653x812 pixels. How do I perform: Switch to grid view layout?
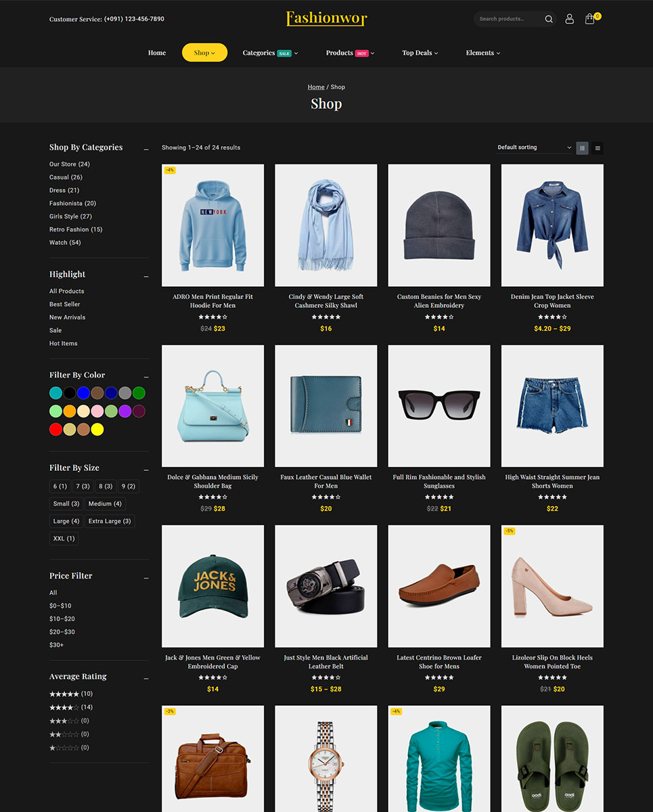pos(582,148)
